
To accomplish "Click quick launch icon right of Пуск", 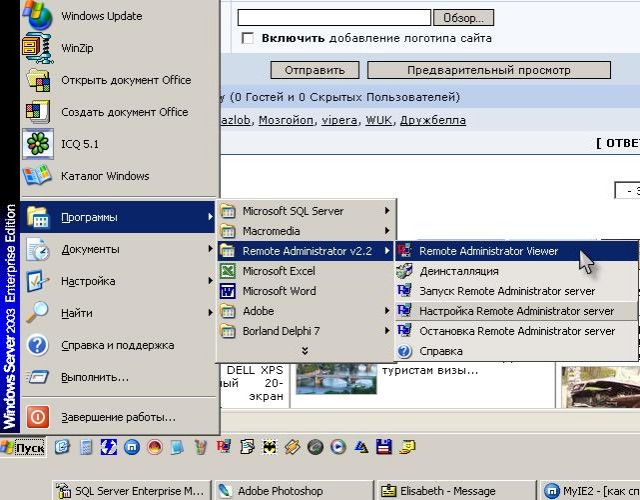I will tap(62, 447).
